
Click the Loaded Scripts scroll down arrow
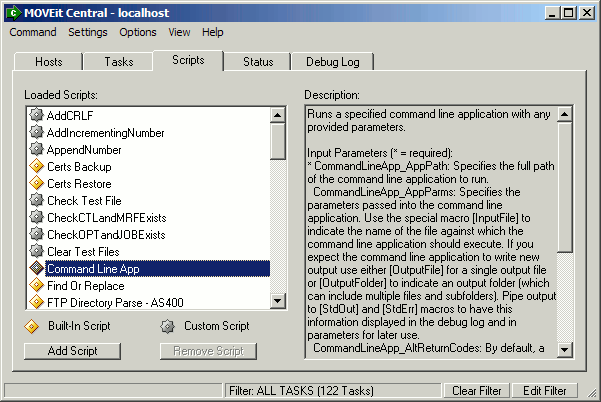click(x=278, y=300)
